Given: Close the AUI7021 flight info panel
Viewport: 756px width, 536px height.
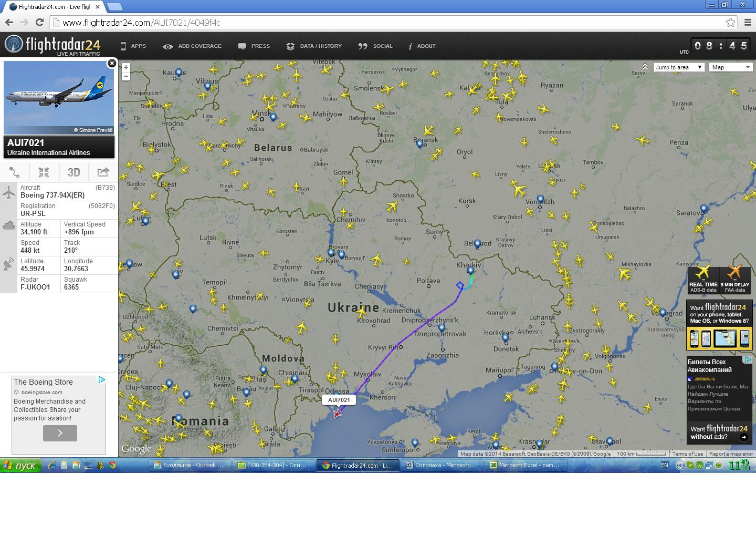Looking at the screenshot, I should [111, 64].
